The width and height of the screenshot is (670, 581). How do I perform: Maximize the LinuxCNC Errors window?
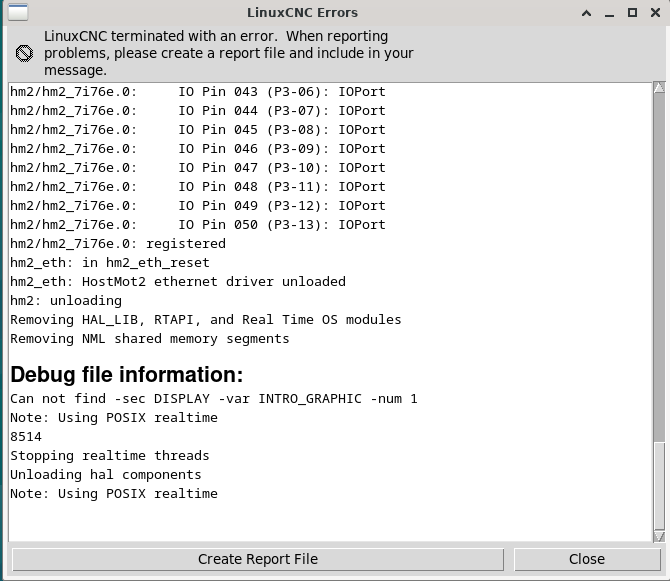632,13
